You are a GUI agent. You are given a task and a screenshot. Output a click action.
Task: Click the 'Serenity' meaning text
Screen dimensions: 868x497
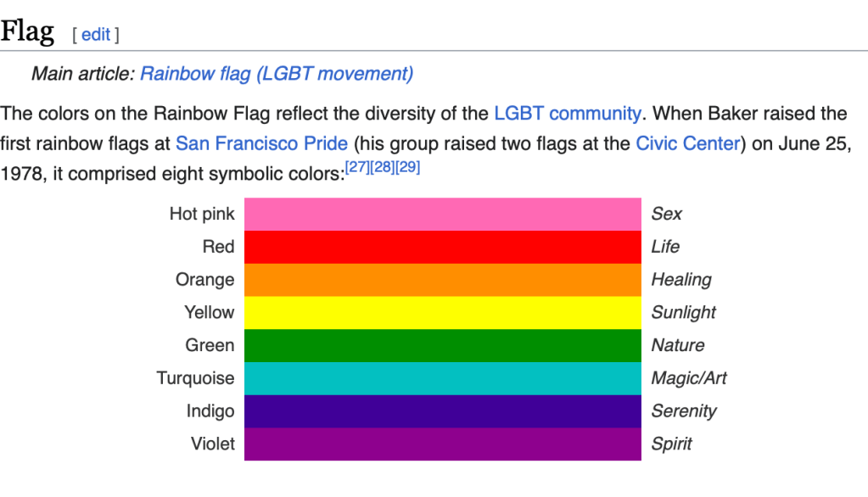pos(683,411)
